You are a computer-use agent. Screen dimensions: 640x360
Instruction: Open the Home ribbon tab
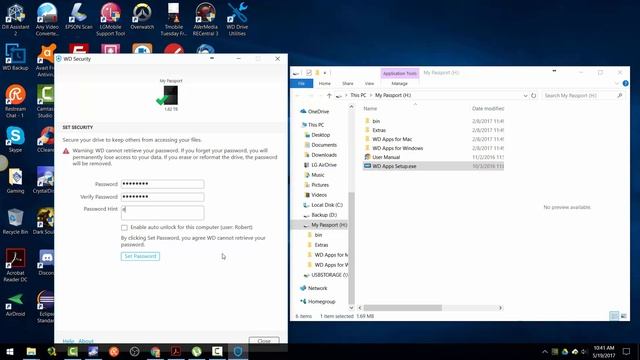click(x=324, y=83)
